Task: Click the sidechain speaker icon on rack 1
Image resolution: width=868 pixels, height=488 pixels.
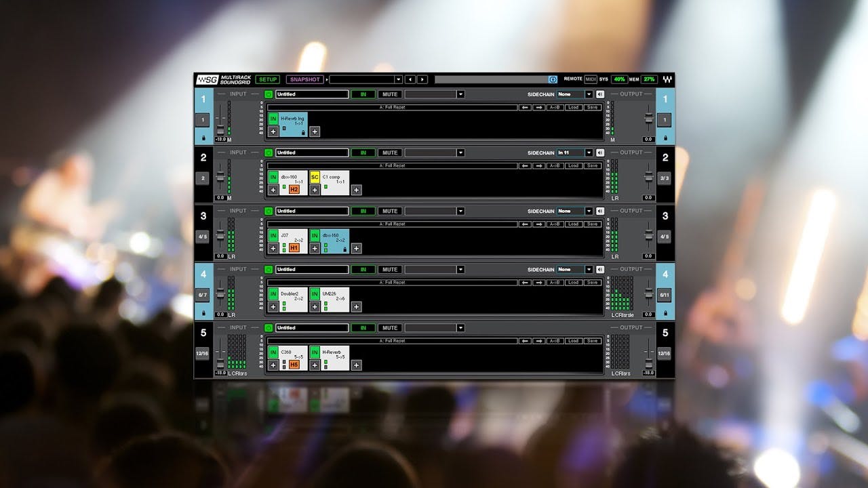Action: [599, 94]
